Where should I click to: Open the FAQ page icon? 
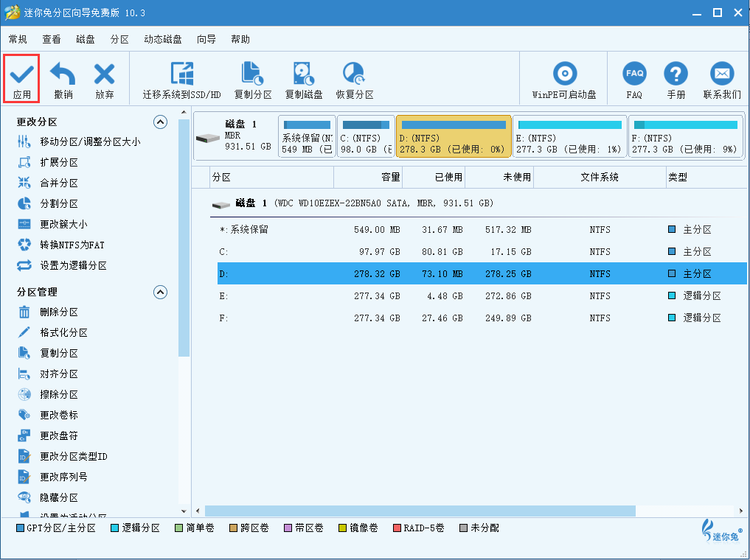634,74
